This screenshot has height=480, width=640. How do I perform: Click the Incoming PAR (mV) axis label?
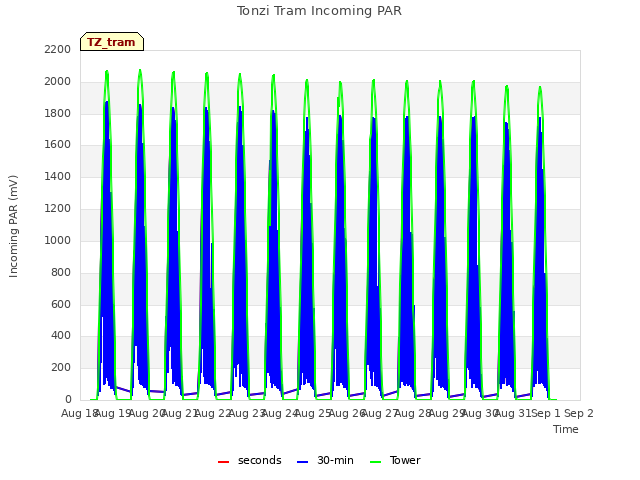click(13, 226)
